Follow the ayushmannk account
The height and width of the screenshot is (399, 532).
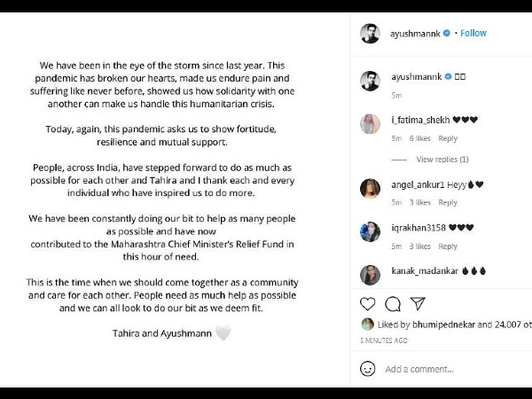(x=473, y=33)
